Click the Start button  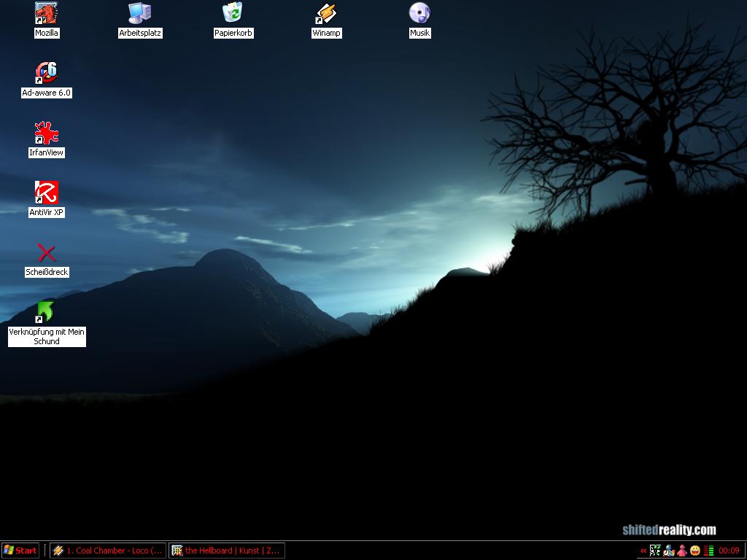20,551
